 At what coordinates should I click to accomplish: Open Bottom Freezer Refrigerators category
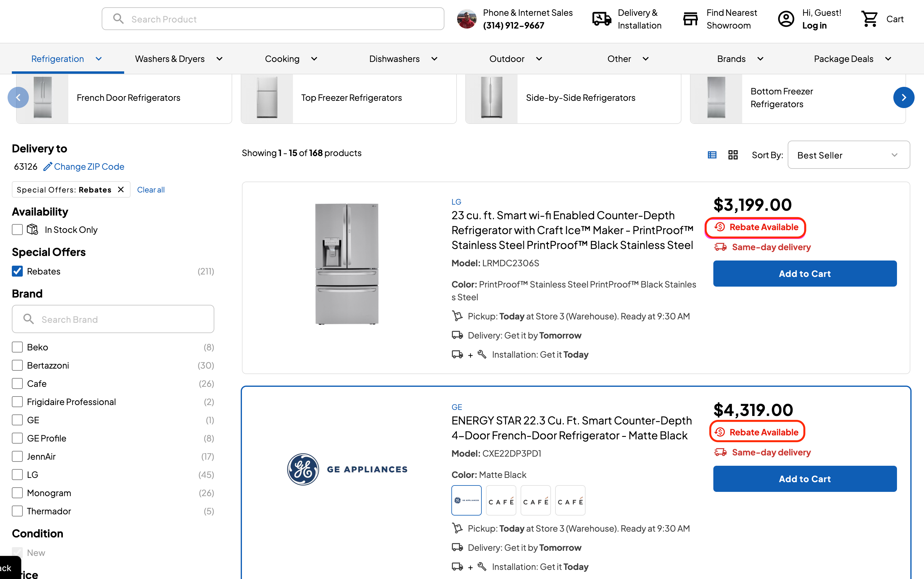point(798,98)
